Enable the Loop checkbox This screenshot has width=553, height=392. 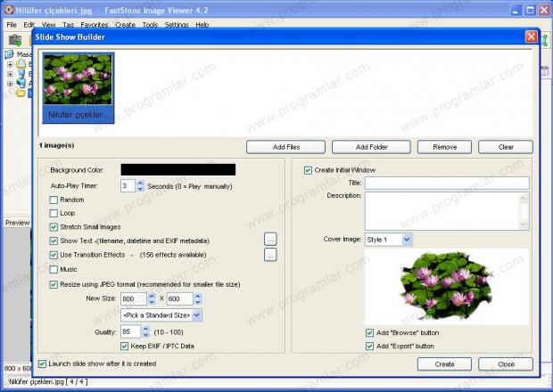pyautogui.click(x=54, y=214)
